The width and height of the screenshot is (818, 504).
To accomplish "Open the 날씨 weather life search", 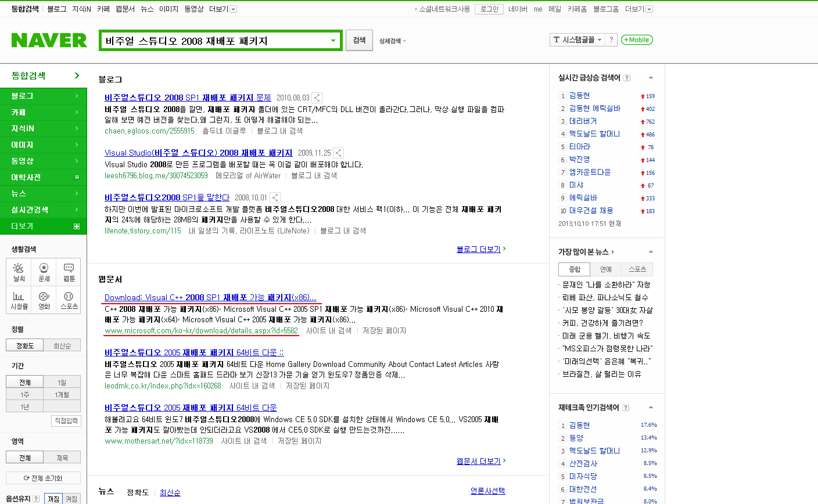I will point(19,272).
